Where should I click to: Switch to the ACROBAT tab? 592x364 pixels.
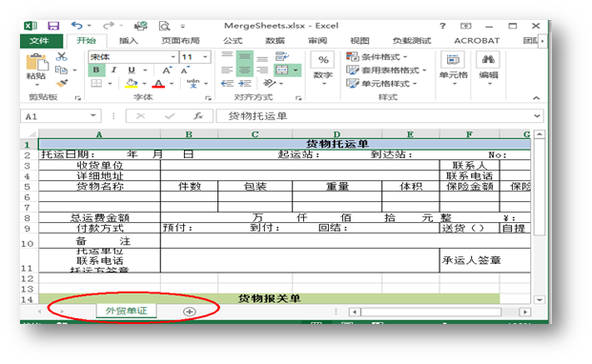(x=477, y=40)
